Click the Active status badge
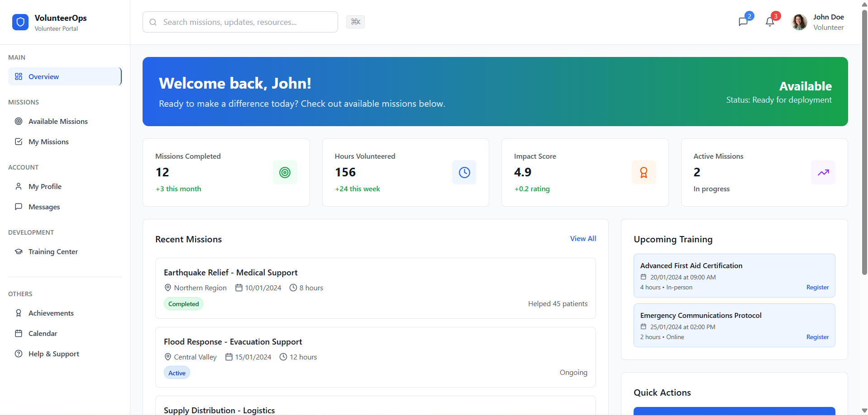Screen dimensions: 868x416 coord(177,373)
